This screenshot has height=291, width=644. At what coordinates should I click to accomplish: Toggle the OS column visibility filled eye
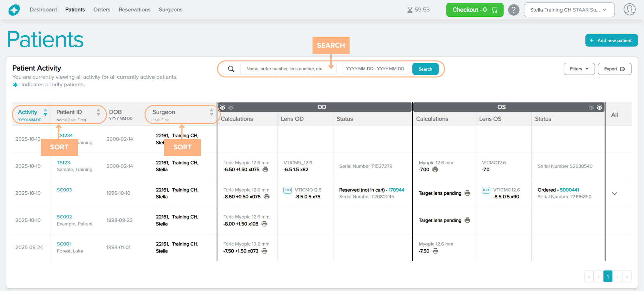coord(599,107)
